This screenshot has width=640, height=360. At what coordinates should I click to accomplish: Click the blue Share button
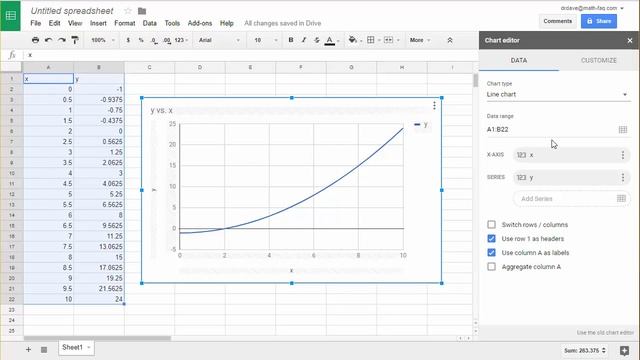coord(599,21)
